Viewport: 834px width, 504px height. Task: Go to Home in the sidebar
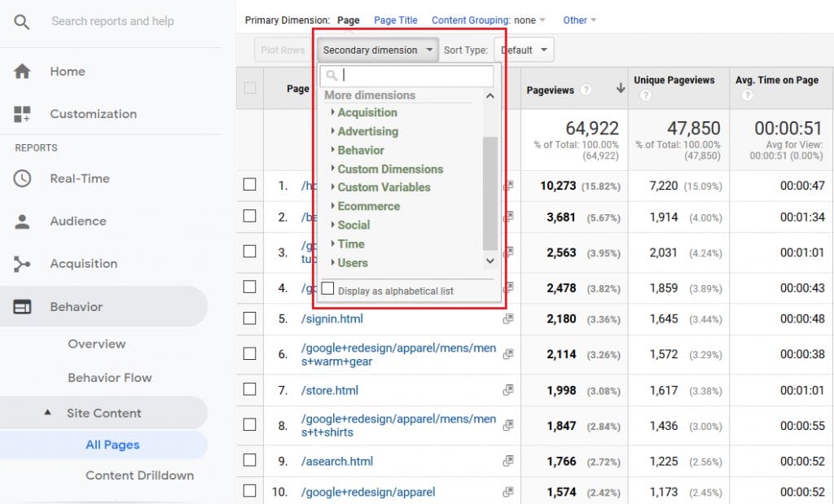(x=68, y=71)
